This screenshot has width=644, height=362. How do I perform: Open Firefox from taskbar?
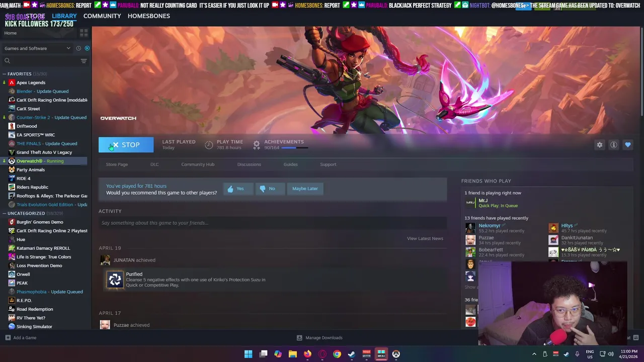[307, 354]
